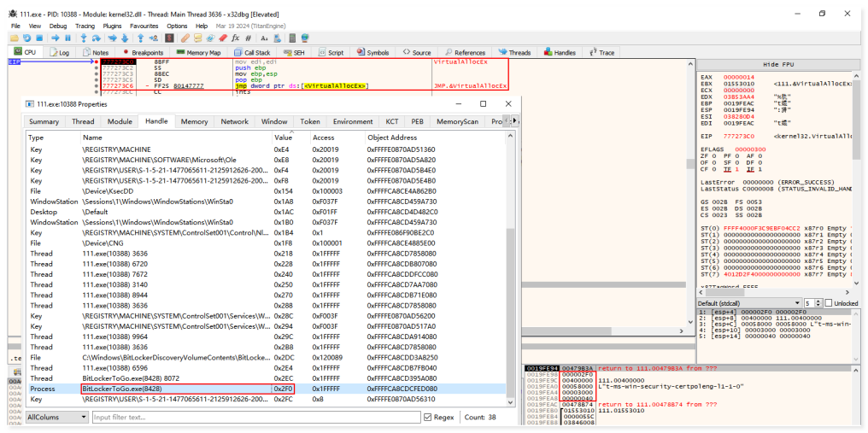Toggle the Unlocked checkbox
This screenshot has width=868, height=433.
click(828, 303)
